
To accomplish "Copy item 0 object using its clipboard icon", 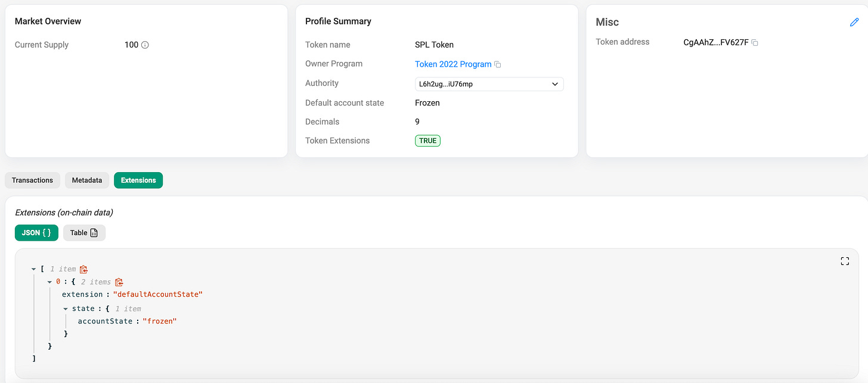I will tap(119, 282).
